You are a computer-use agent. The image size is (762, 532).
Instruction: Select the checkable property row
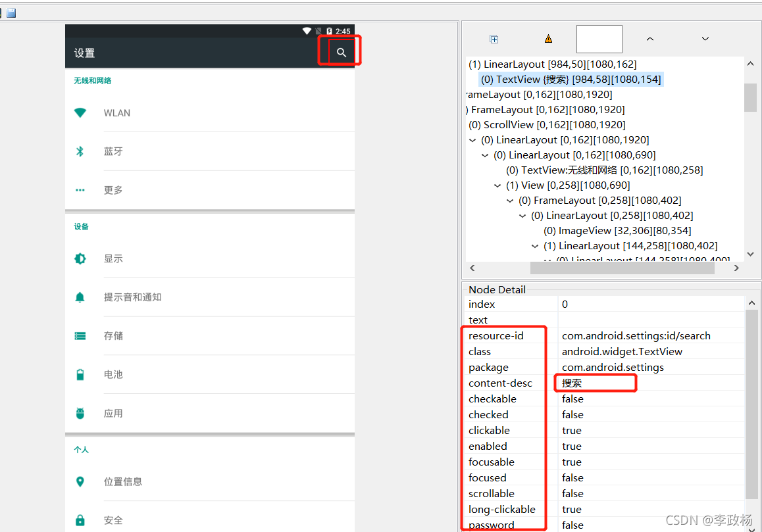pyautogui.click(x=604, y=399)
